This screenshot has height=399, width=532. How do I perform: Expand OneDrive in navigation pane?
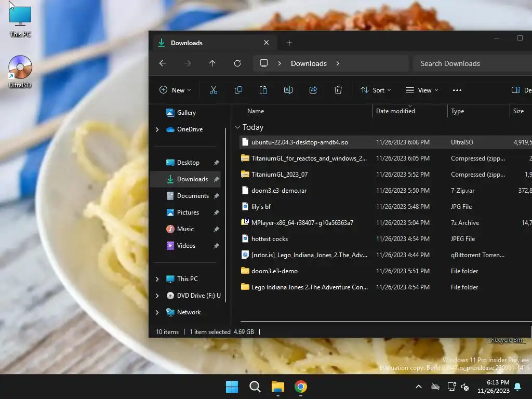157,129
